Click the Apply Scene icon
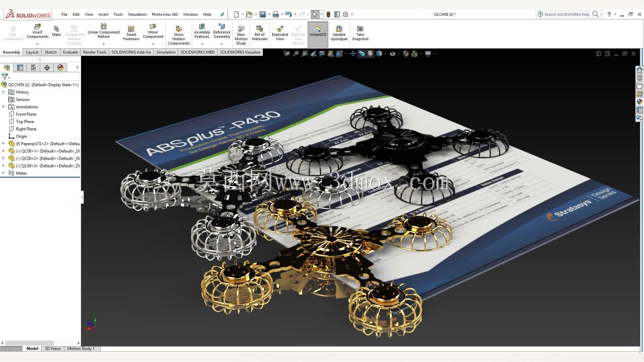 pyautogui.click(x=415, y=54)
